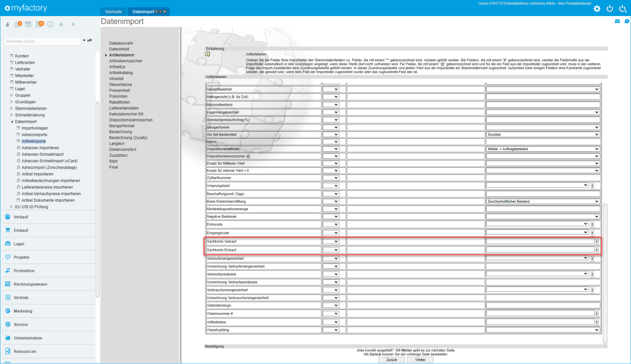
Task: Go to the Dateiauswahl wizard step
Action: [121, 44]
